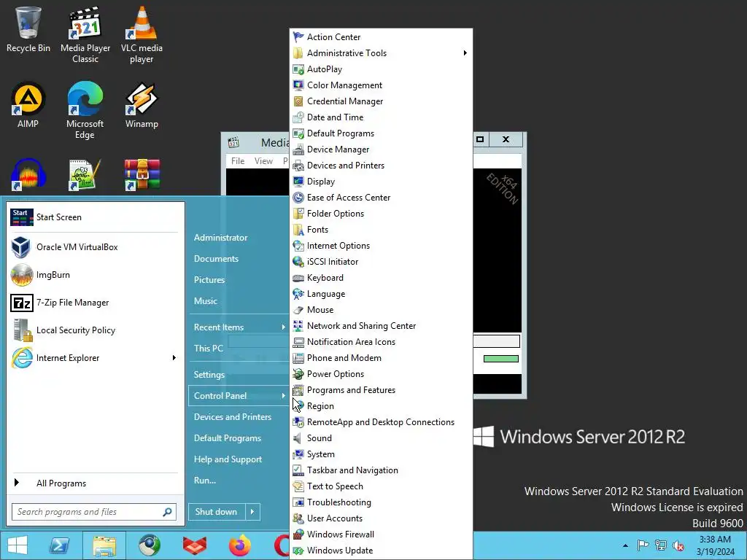Click the Troubleshooting icon

click(x=298, y=502)
